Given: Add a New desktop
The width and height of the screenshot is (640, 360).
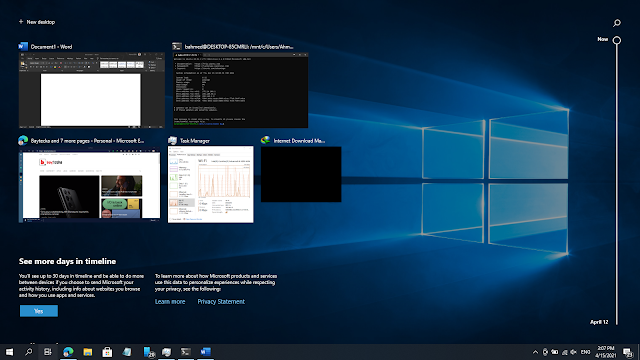Looking at the screenshot, I should pos(37,22).
